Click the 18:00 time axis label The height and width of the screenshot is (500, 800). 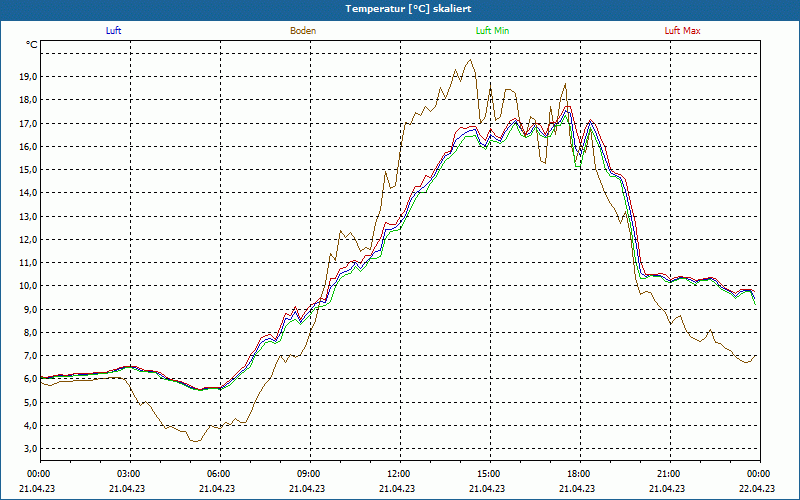pos(579,474)
